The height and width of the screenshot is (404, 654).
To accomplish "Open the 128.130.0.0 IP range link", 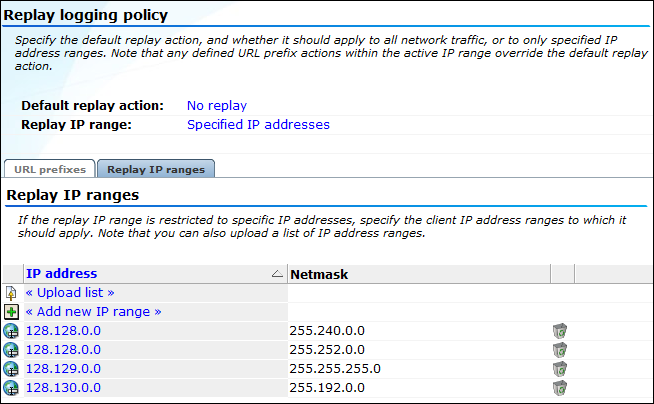I will click(x=63, y=388).
